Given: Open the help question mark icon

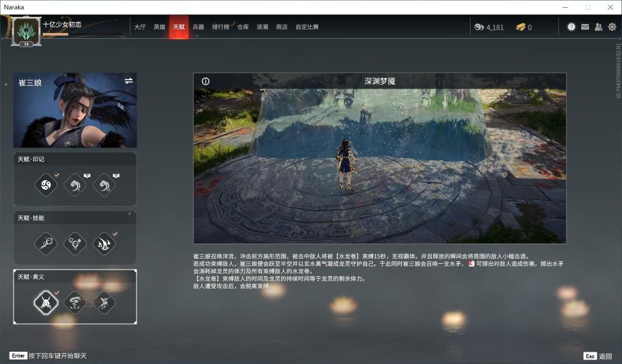Looking at the screenshot, I should coord(572,27).
